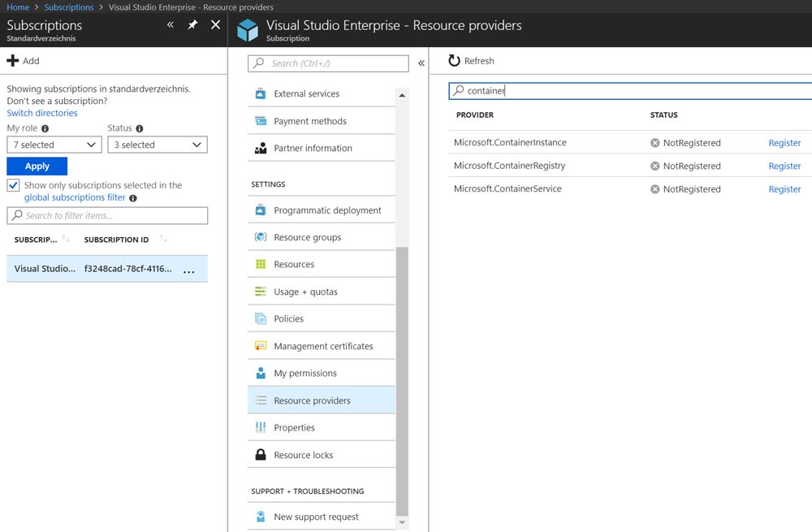Open the Status 3 selected dropdown
The width and height of the screenshot is (812, 532).
click(157, 145)
